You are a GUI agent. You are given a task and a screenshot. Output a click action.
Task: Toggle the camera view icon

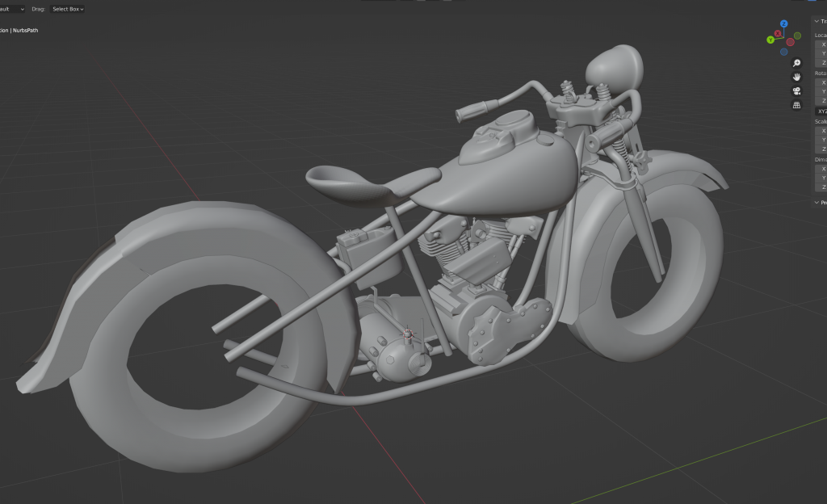click(796, 90)
